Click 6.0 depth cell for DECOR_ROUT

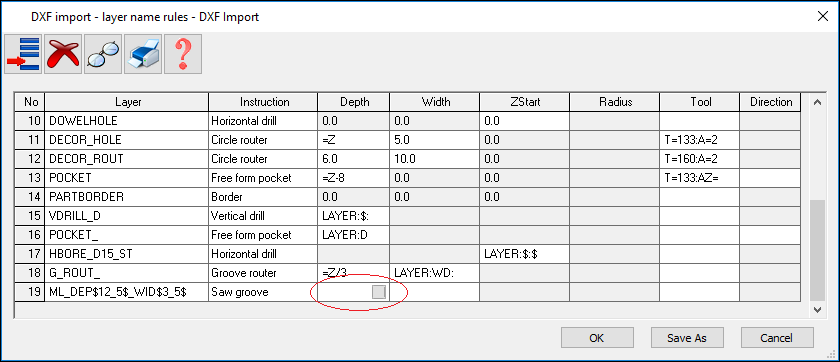tap(354, 159)
